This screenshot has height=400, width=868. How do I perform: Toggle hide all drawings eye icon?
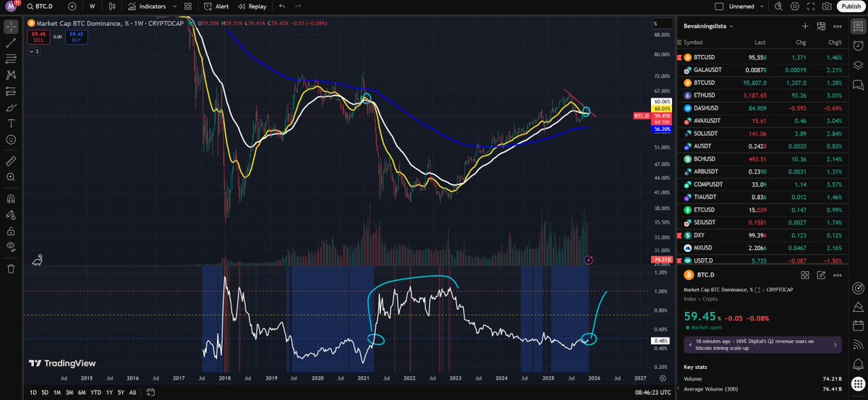11,247
